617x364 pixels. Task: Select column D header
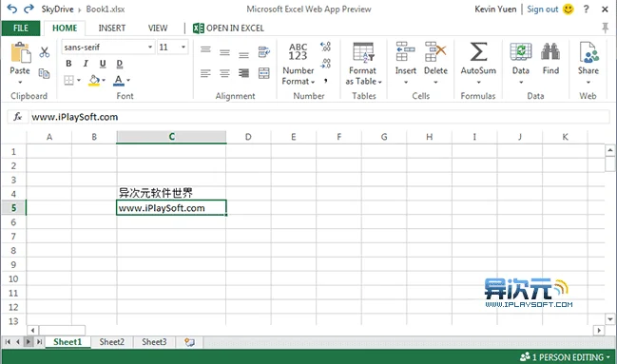(x=248, y=137)
